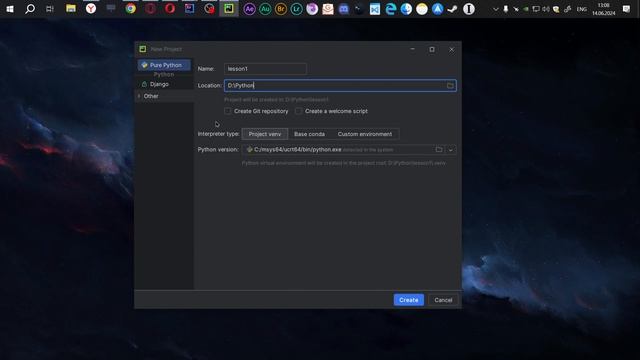Open the clock and date flyout
The width and height of the screenshot is (640, 360).
pyautogui.click(x=603, y=9)
